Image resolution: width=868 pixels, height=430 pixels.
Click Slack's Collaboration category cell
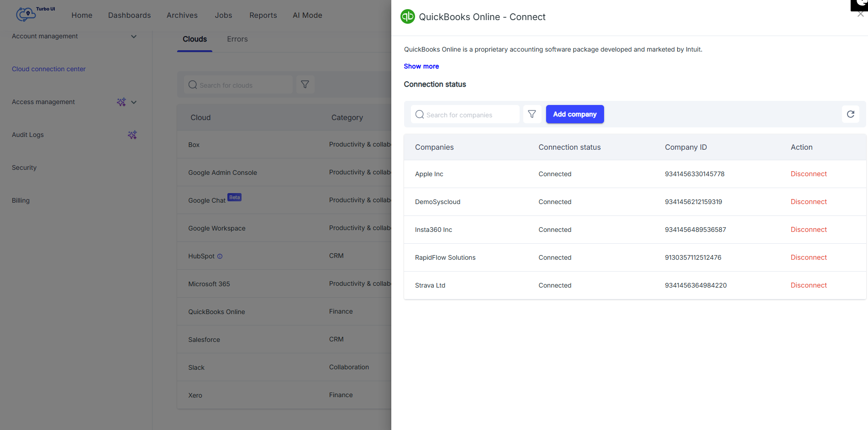coord(349,367)
